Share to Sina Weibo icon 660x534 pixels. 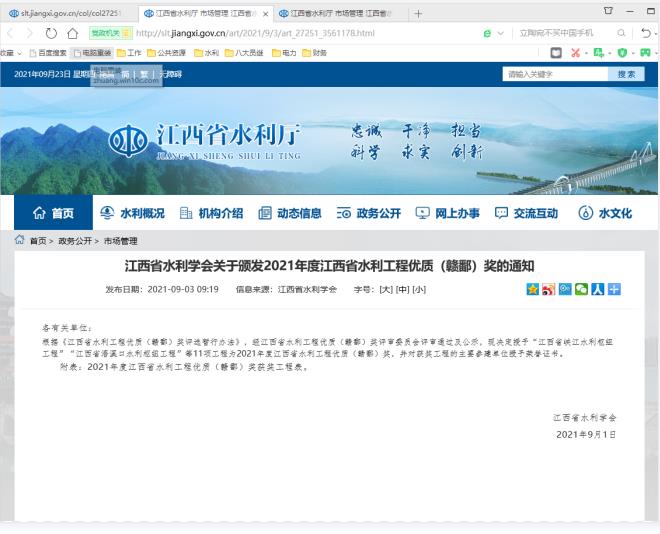(548, 289)
